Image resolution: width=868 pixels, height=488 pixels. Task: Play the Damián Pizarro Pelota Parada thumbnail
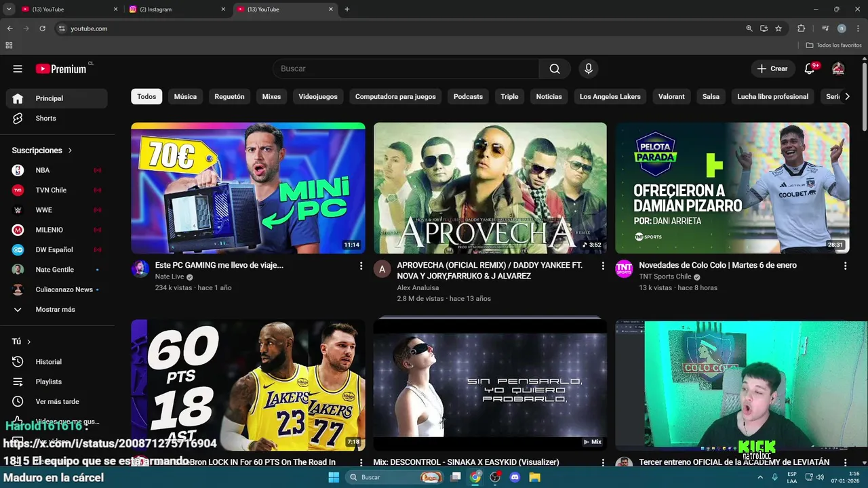732,188
